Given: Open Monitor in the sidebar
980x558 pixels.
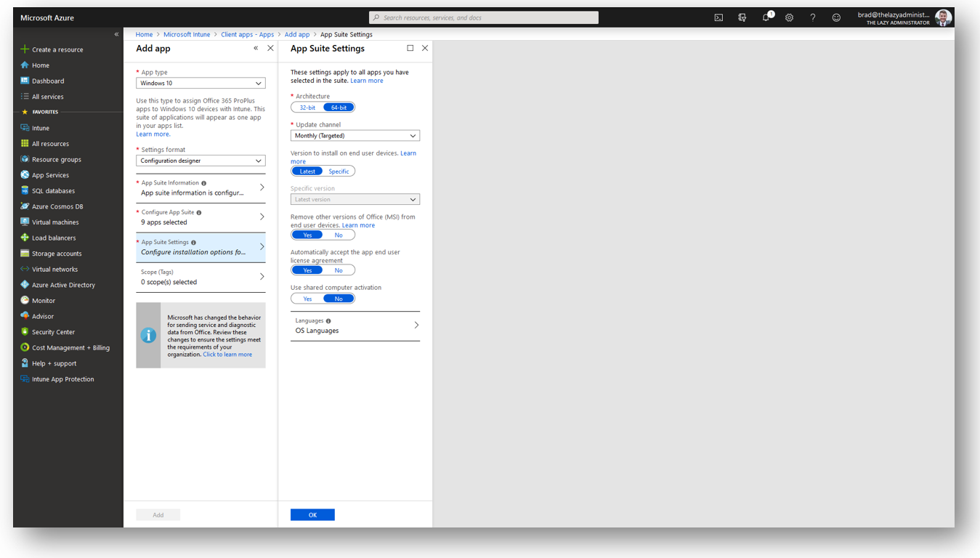Looking at the screenshot, I should click(44, 301).
